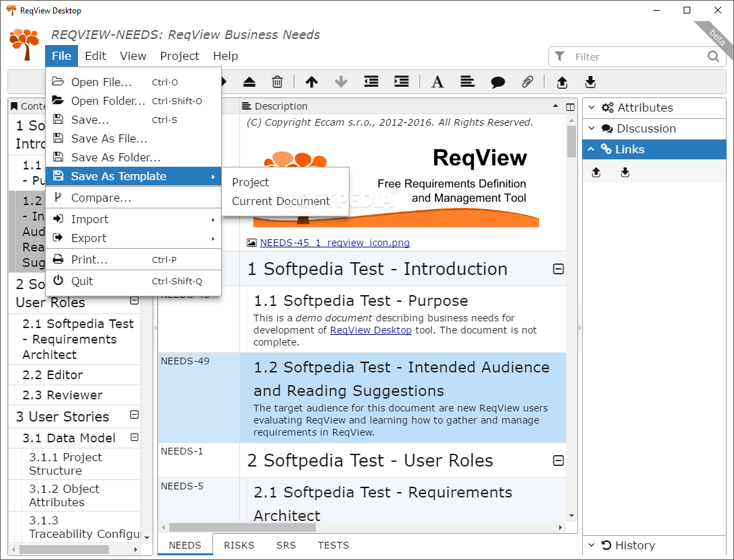Open the Import submenu

tap(133, 219)
